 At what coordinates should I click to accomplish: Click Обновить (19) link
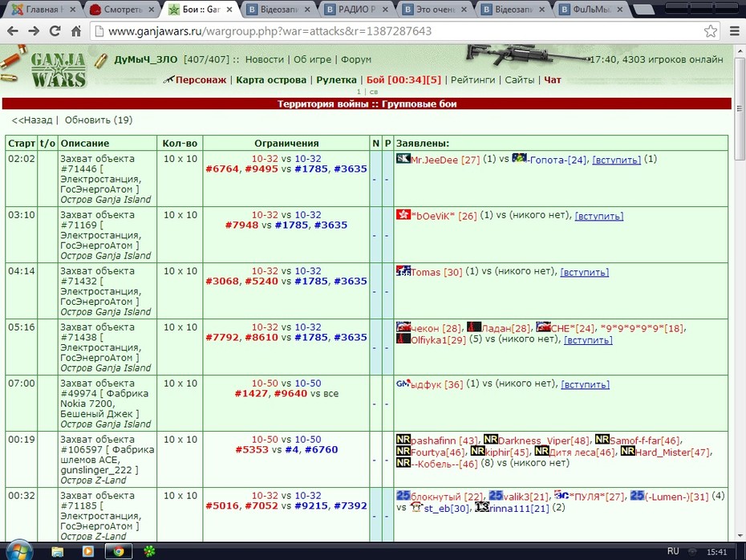click(99, 120)
